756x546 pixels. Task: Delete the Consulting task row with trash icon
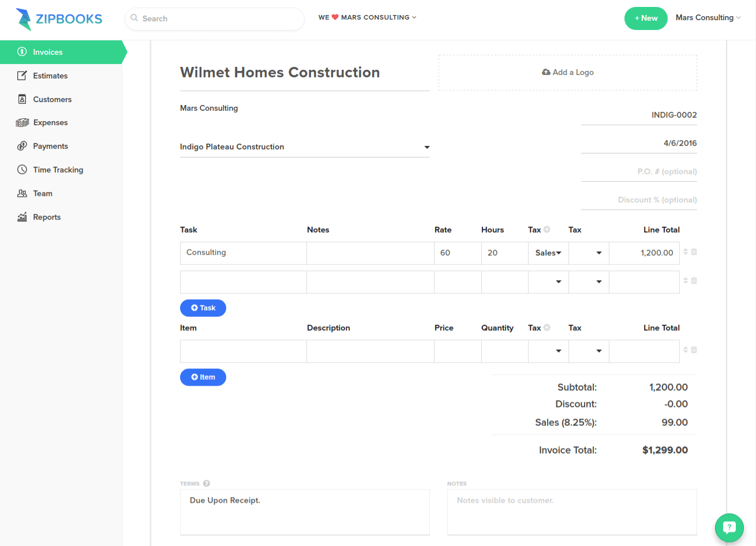point(694,252)
